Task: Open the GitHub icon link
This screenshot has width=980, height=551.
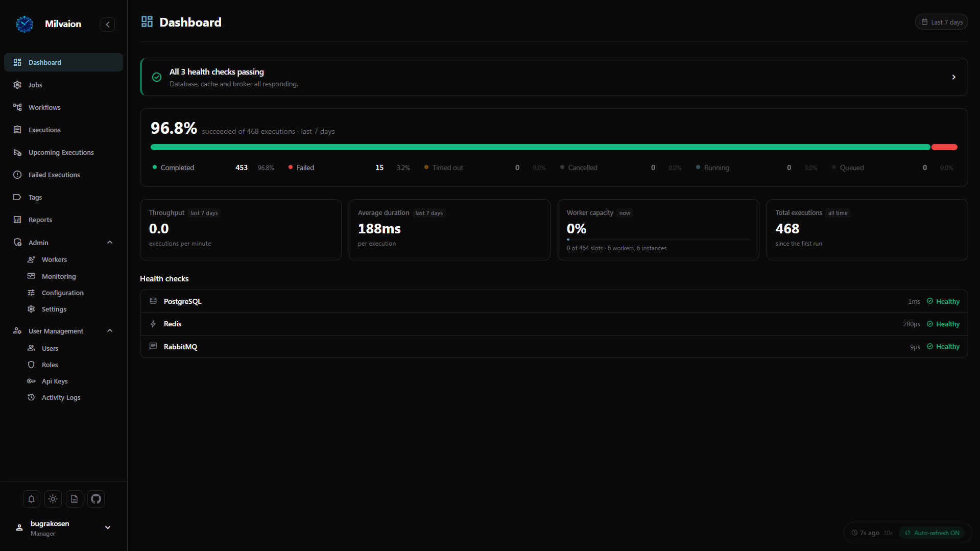Action: [96, 499]
